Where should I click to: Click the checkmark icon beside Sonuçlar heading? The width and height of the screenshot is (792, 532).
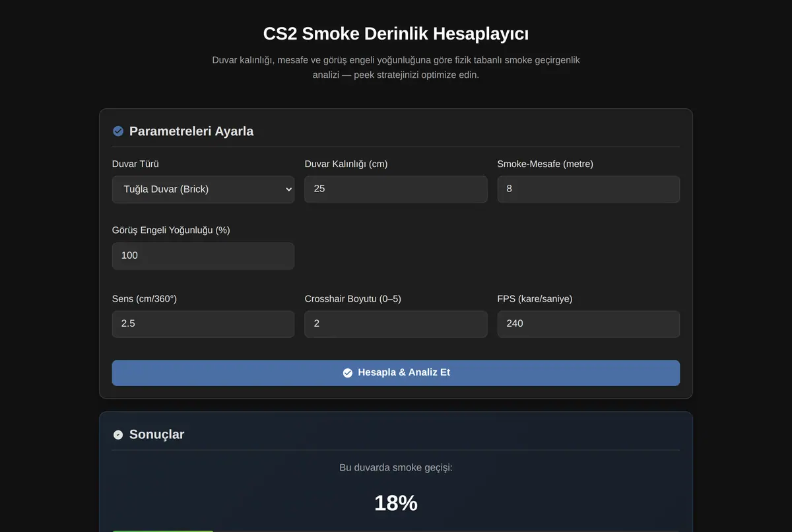pos(118,435)
